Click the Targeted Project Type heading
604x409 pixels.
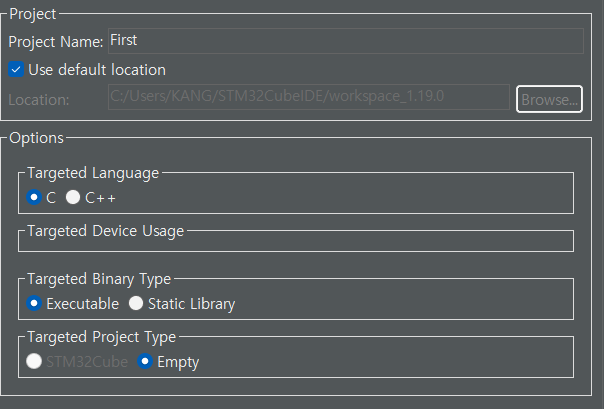pyautogui.click(x=102, y=337)
